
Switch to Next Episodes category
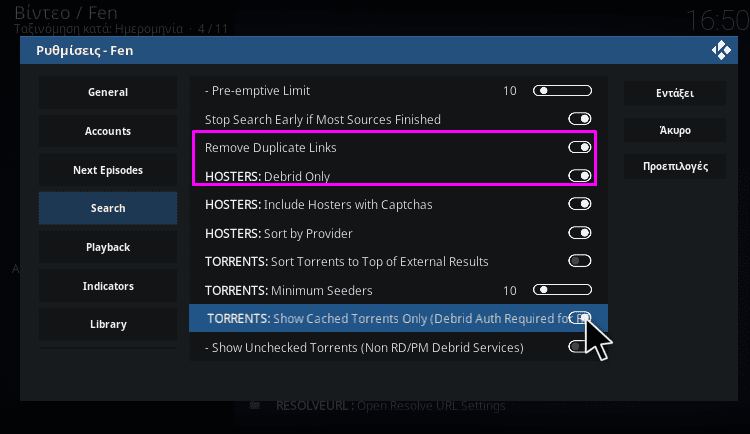(108, 170)
